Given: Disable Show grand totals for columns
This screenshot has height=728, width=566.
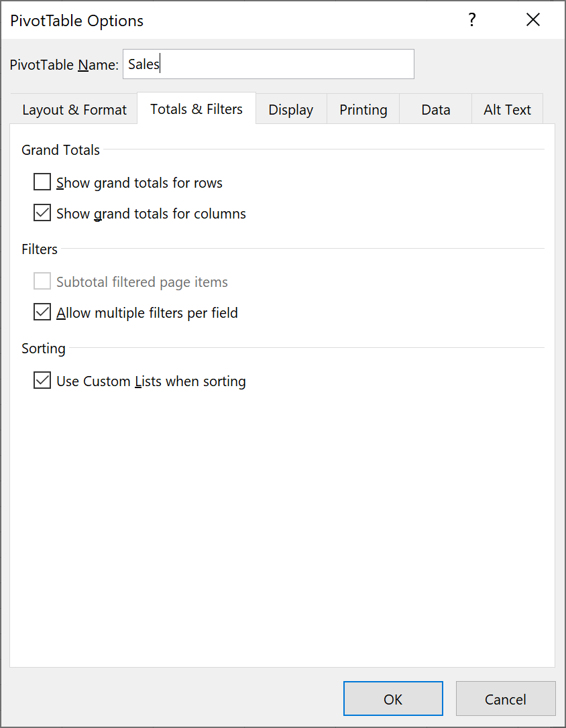Looking at the screenshot, I should pyautogui.click(x=42, y=213).
